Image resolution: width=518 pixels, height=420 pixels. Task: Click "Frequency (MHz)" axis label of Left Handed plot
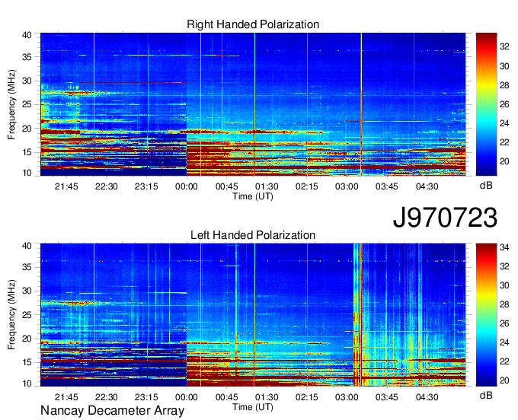(x=11, y=315)
